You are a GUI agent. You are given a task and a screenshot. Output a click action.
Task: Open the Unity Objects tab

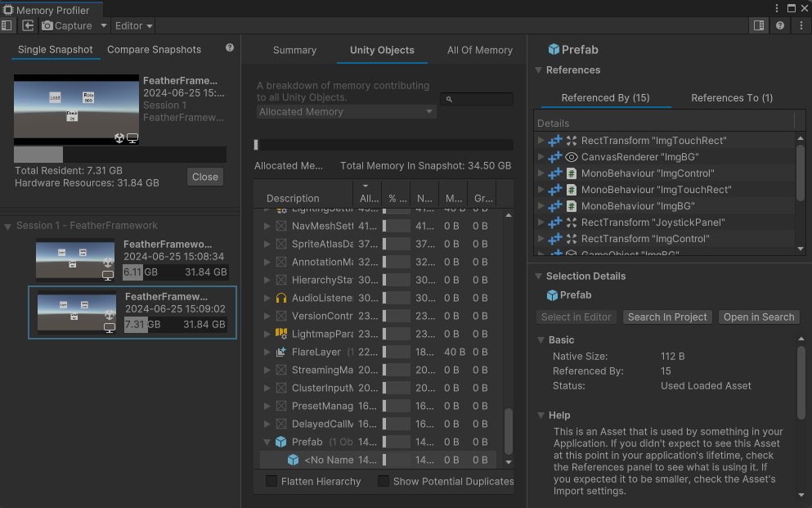pyautogui.click(x=382, y=50)
